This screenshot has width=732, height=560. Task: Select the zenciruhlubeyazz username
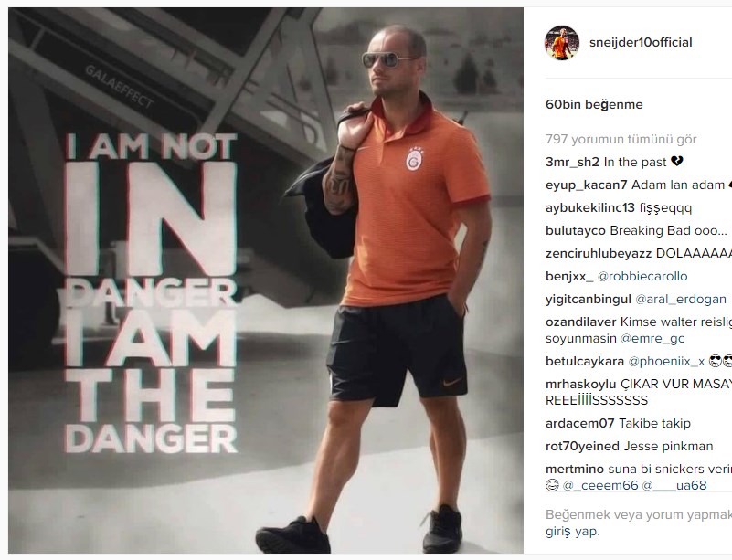(x=599, y=253)
